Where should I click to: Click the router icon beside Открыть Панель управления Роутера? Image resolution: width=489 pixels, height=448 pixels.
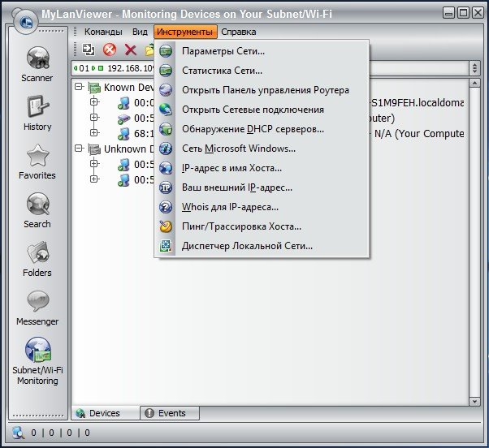click(x=166, y=90)
